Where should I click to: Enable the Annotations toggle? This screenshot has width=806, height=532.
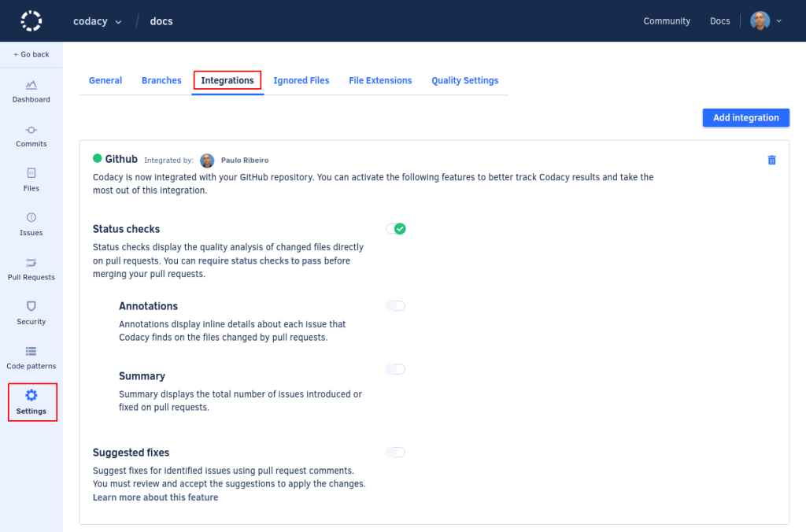click(x=396, y=305)
